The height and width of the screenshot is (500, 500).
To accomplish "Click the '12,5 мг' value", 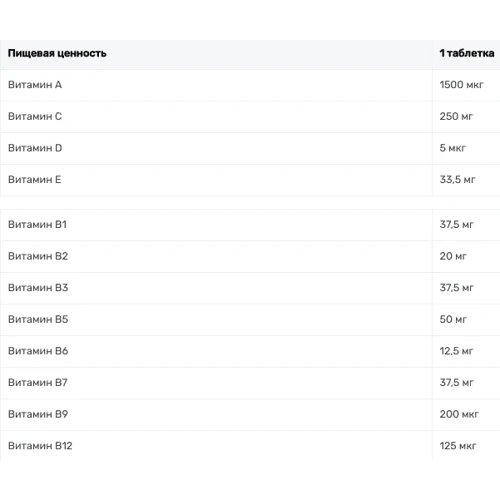I will point(456,351).
